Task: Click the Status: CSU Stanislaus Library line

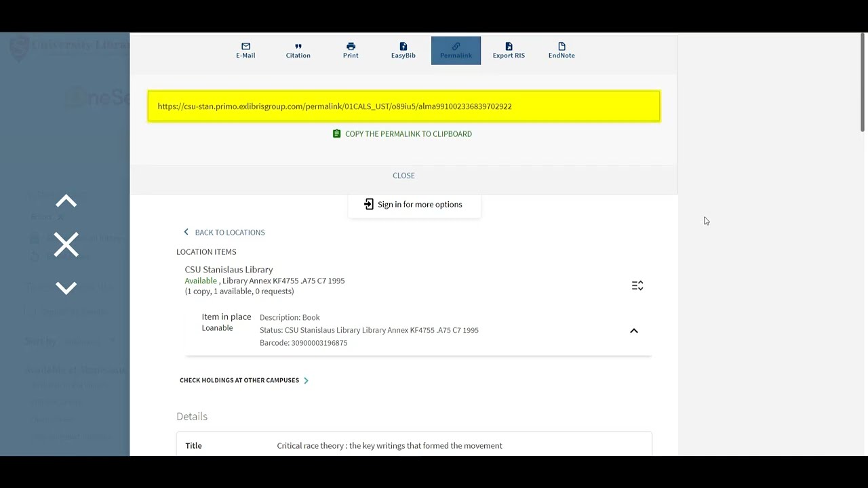Action: (369, 330)
